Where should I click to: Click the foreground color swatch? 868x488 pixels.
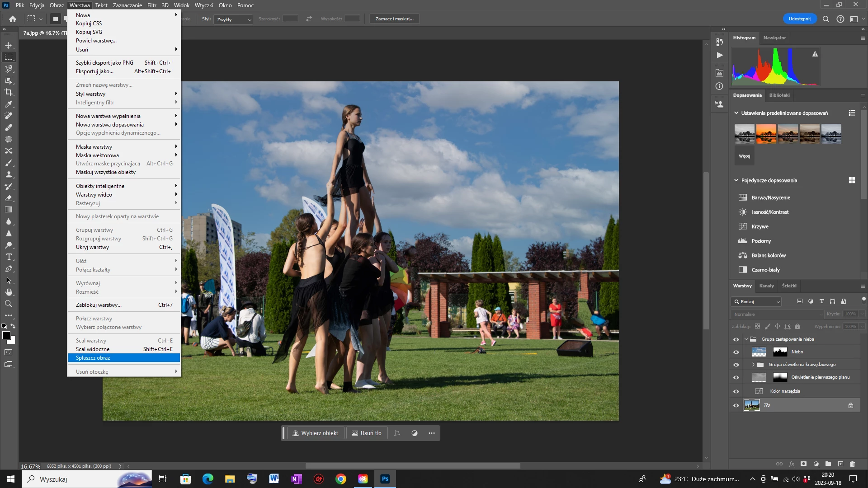click(x=6, y=335)
